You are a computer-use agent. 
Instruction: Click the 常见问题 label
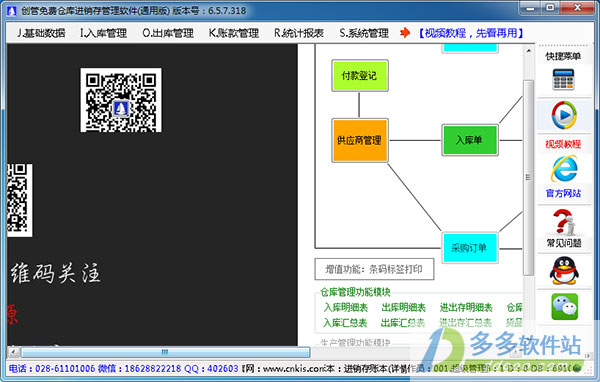pos(564,243)
